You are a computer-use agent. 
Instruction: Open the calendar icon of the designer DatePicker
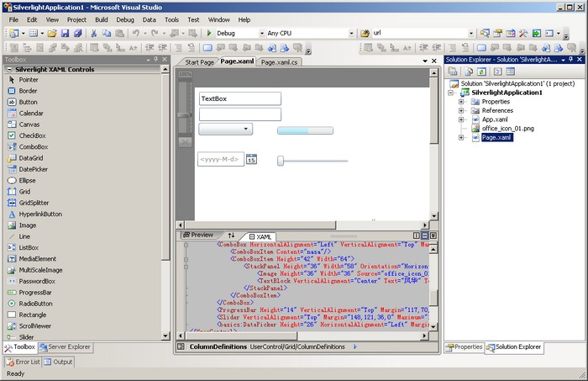click(251, 159)
